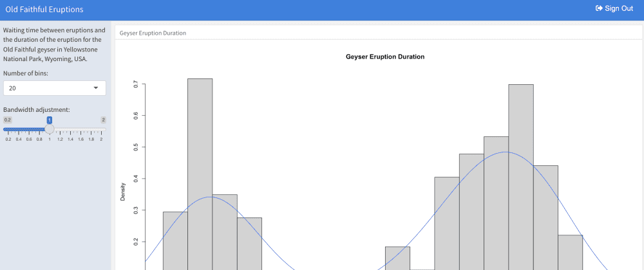Click the Density y-axis label

pyautogui.click(x=122, y=191)
